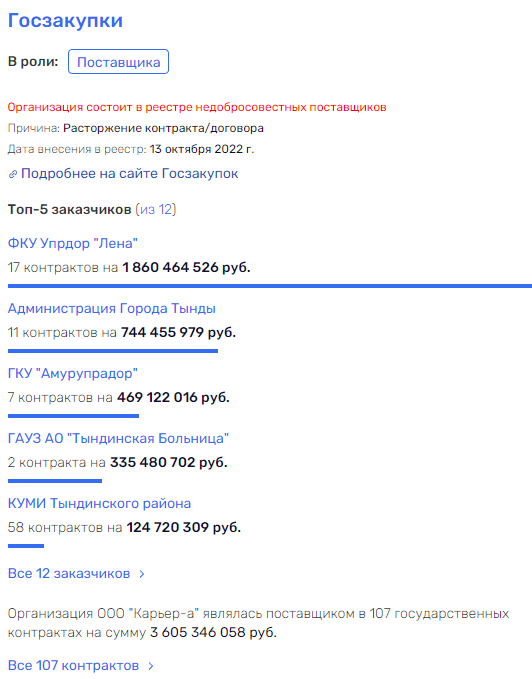Open the Госзакупки section heading

[65, 20]
